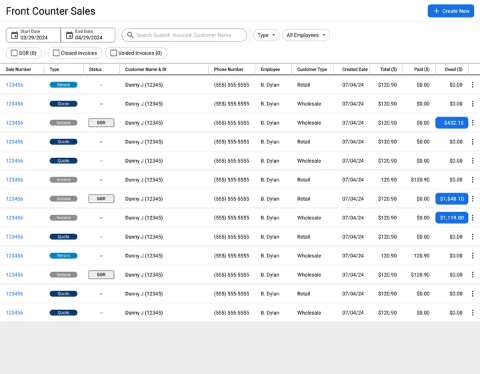Open three-dot menu for row owing $1,548.10

coord(472,199)
